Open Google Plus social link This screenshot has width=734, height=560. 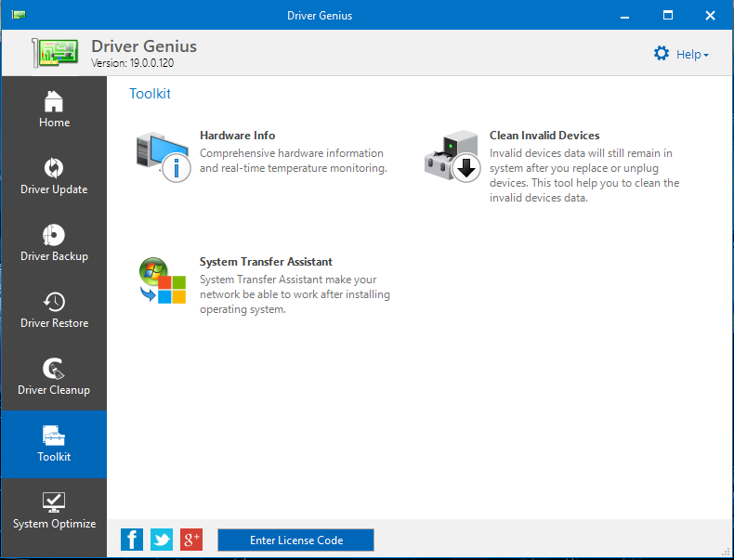(x=191, y=540)
